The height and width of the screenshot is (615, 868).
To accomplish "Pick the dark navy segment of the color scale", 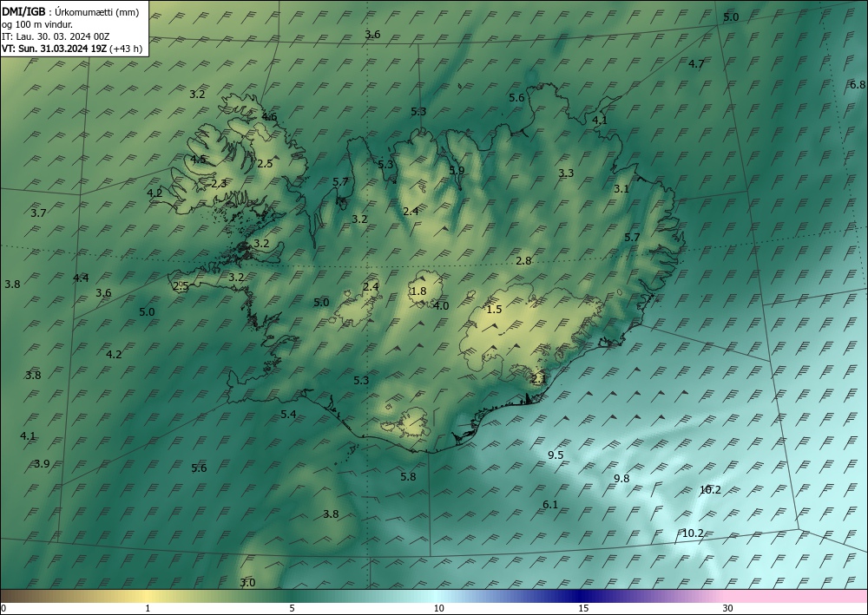I will tap(578, 596).
